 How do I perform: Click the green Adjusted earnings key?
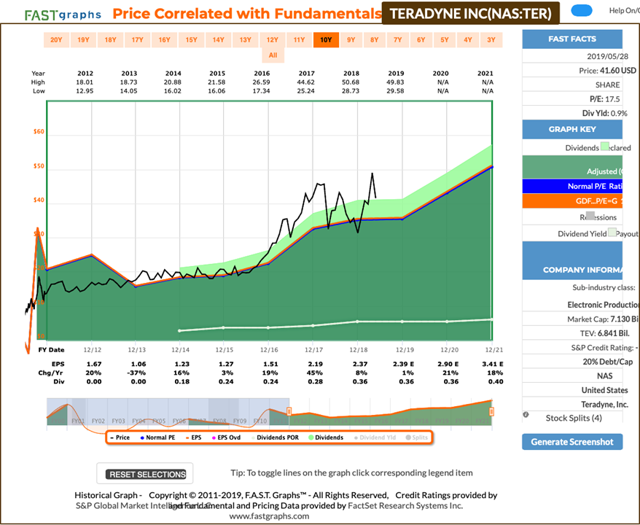point(572,167)
